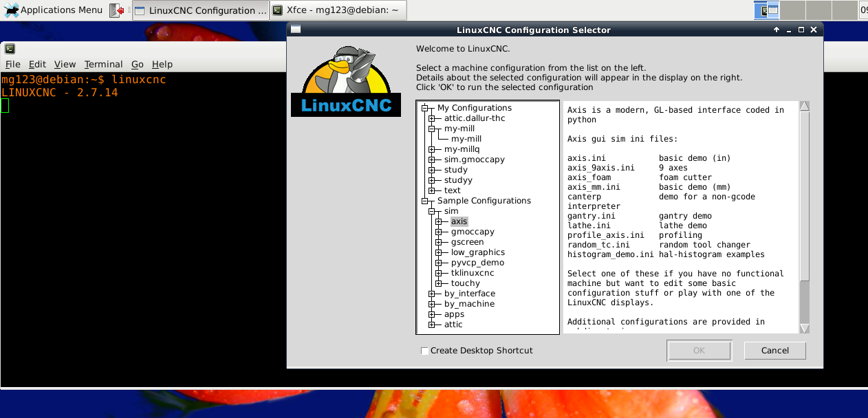This screenshot has width=868, height=418.
Task: Select the sim.gmoccapy tree label
Action: click(x=475, y=159)
